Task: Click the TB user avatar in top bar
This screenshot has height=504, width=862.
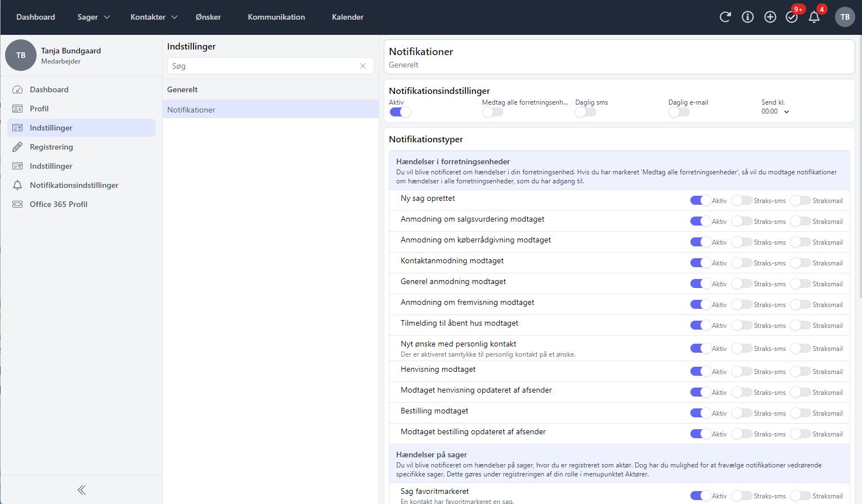Action: pyautogui.click(x=845, y=17)
